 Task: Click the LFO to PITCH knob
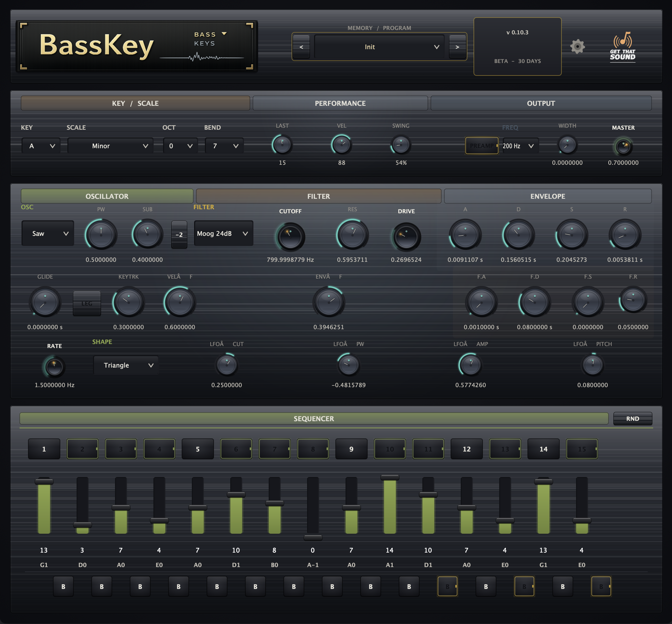[x=593, y=365]
